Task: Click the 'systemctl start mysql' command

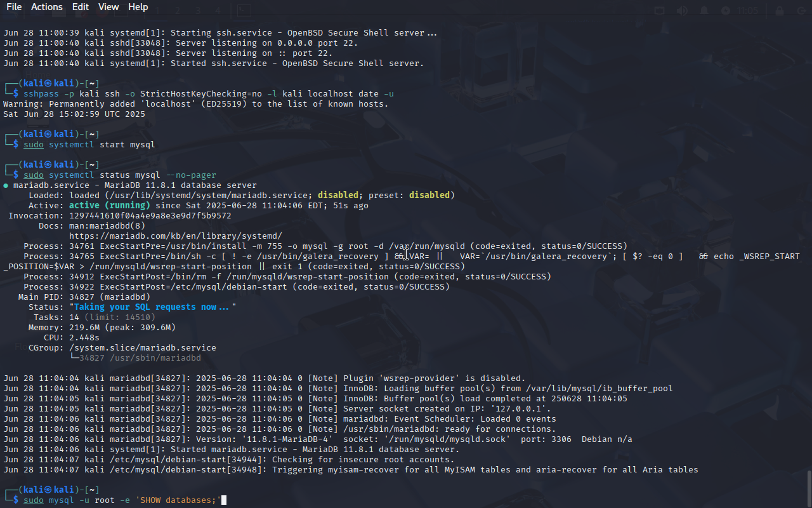Action: pos(102,145)
